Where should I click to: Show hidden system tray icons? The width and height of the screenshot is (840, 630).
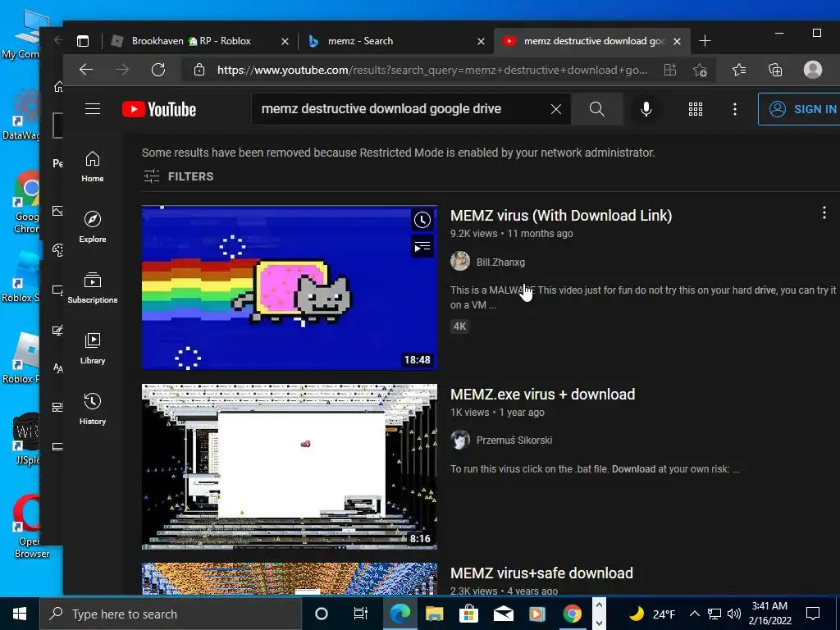pyautogui.click(x=694, y=614)
